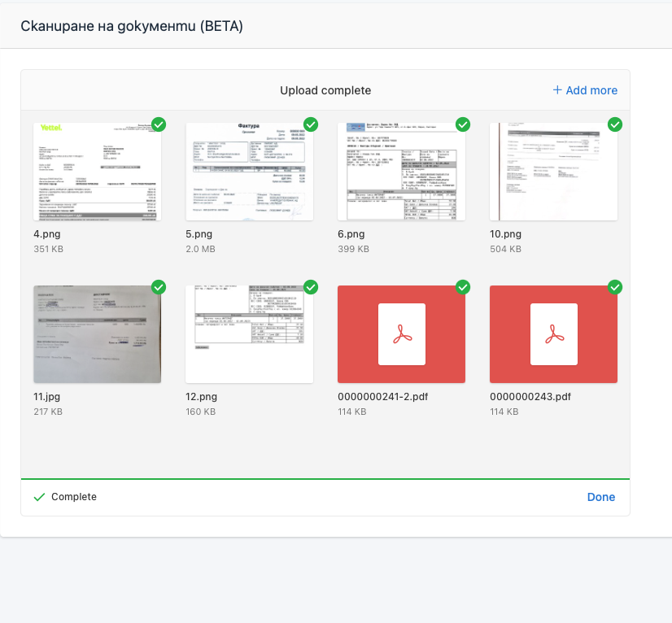Select the file name 10.png
The height and width of the screenshot is (623, 672).
(x=506, y=234)
